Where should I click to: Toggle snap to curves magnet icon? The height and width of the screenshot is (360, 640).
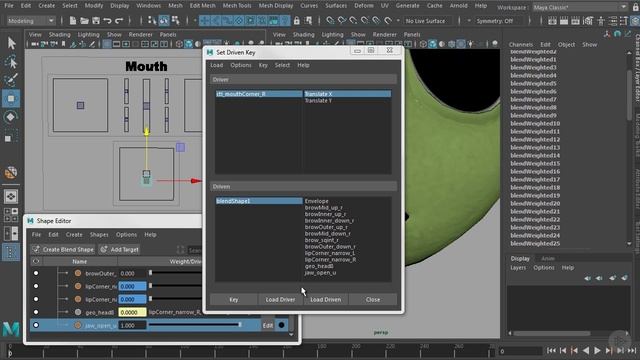pyautogui.click(x=342, y=20)
